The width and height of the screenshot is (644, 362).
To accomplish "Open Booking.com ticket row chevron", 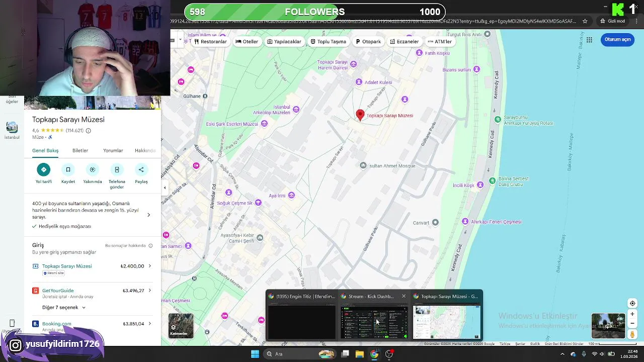I will coord(149,324).
